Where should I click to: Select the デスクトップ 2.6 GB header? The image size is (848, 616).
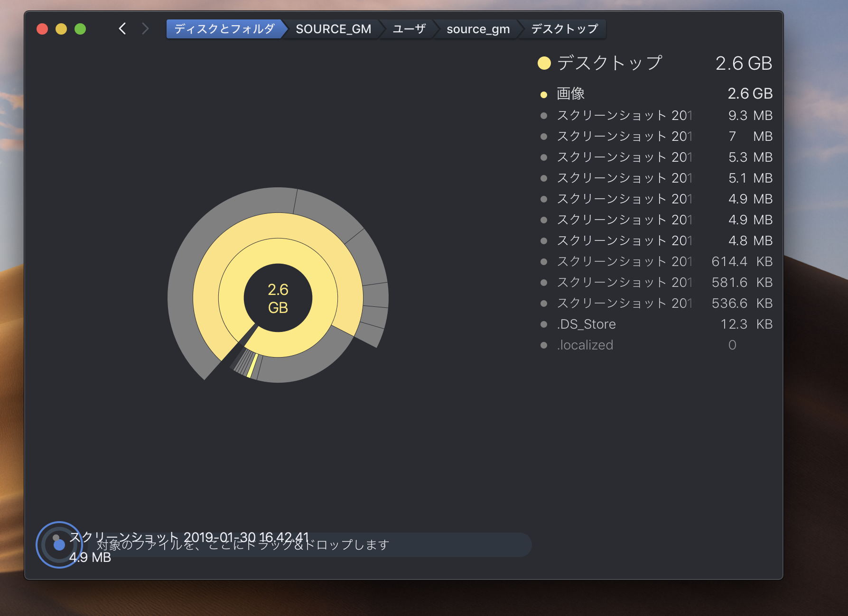654,63
